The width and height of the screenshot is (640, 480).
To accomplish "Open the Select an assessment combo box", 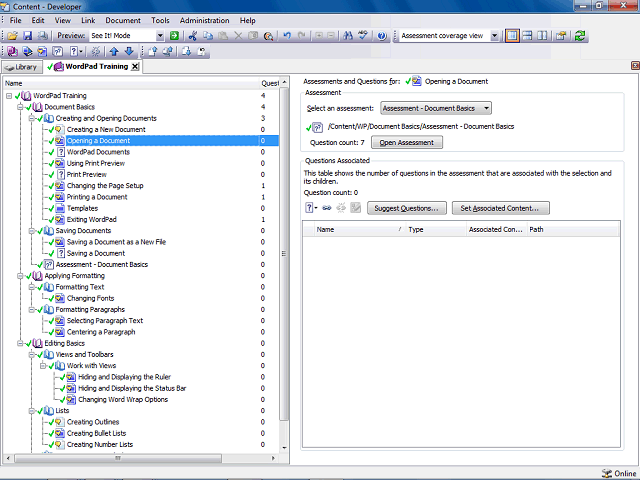I will click(436, 108).
